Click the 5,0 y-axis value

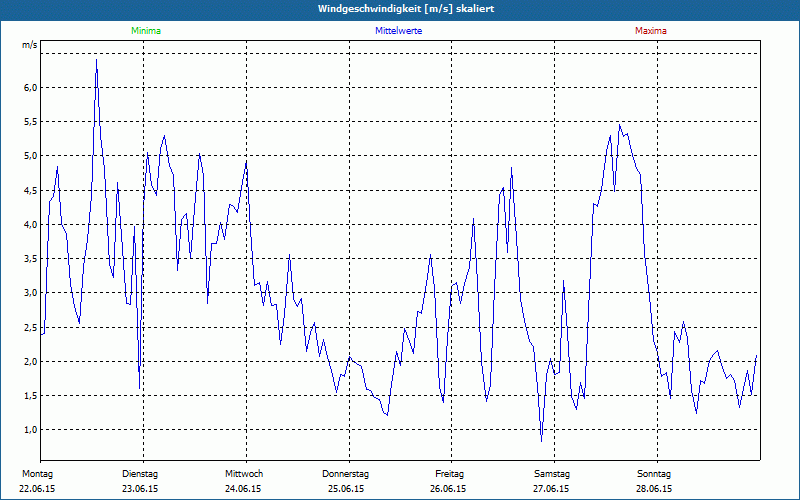pos(31,156)
